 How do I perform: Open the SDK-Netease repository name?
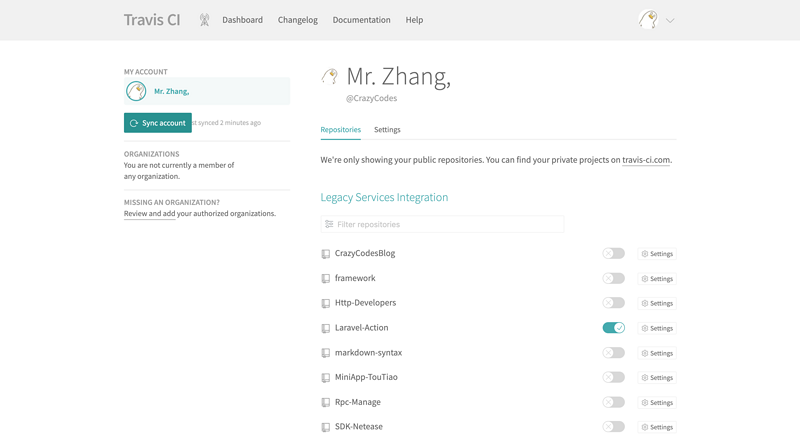coord(359,427)
